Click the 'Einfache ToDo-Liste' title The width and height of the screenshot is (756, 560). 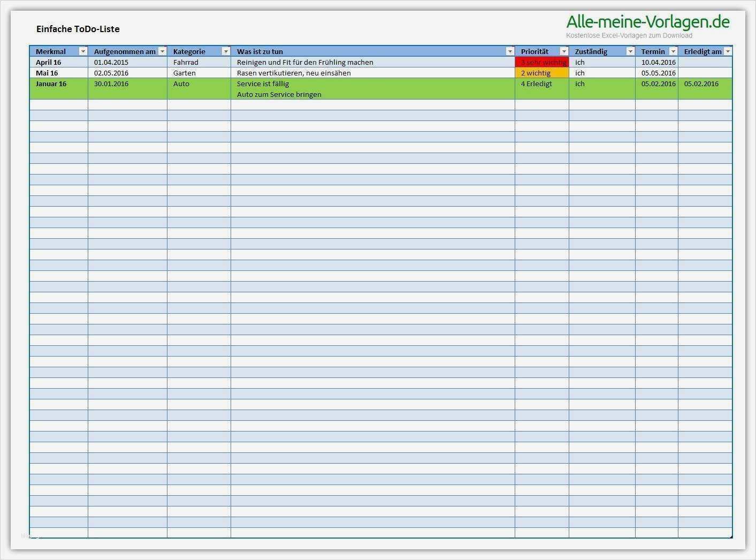tap(77, 29)
